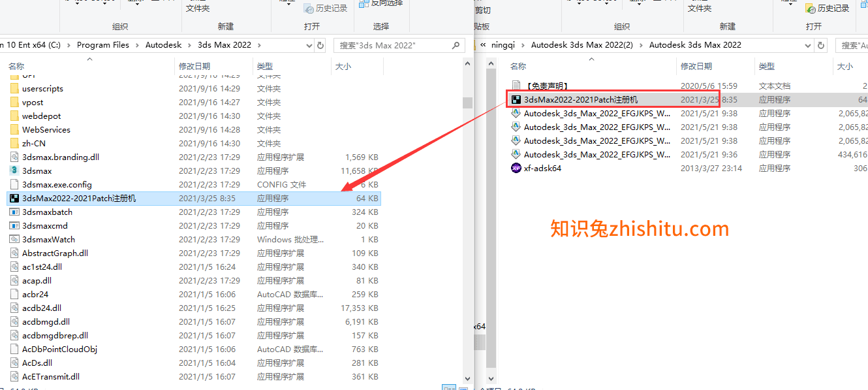Expand chevron after ningqi breadcrumb
This screenshot has width=868, height=390.
tap(523, 46)
